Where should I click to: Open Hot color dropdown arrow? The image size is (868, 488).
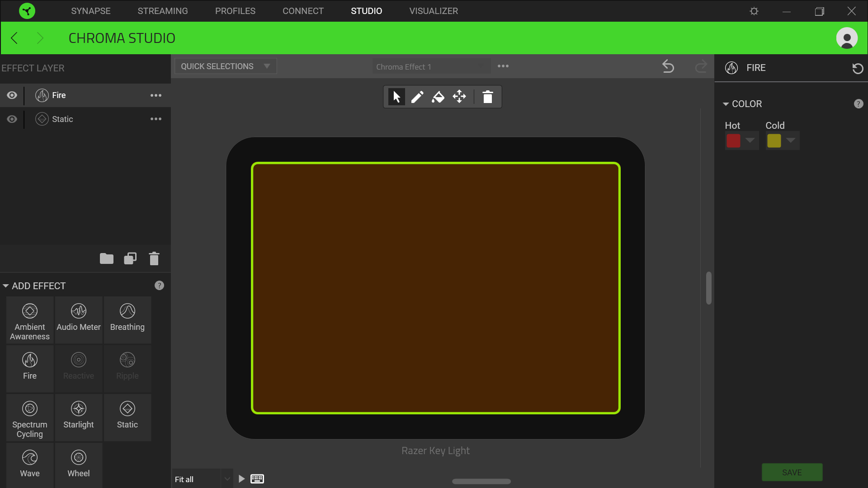click(750, 141)
